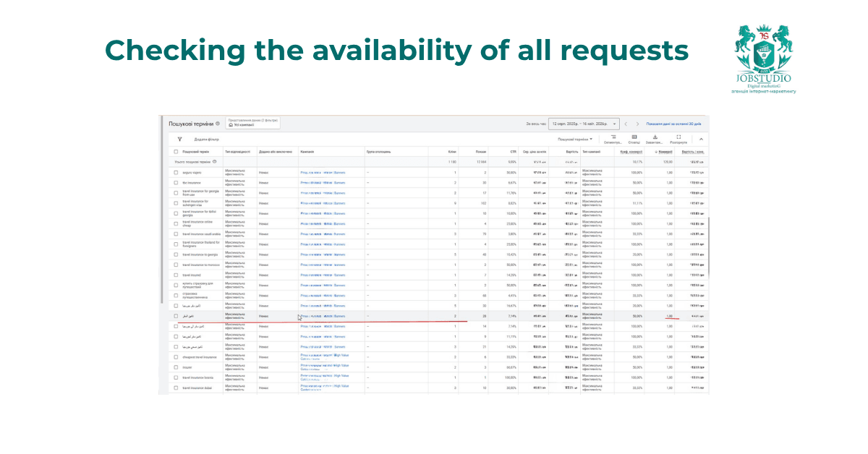Sort by the Кампанія column header
This screenshot has height=454, width=868.
(307, 152)
